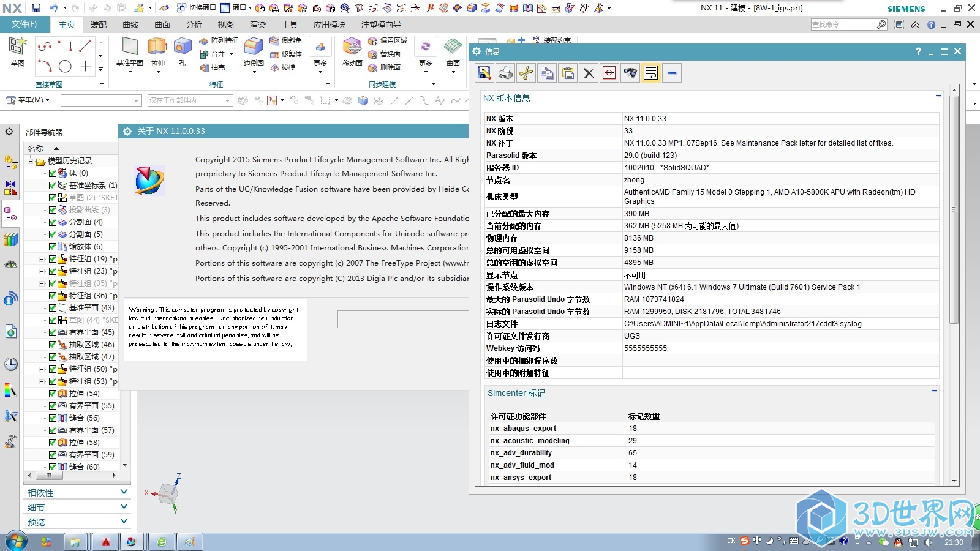Viewport: 980px width, 551px height.
Task: Click the delete X icon in 信息 toolbar
Action: (589, 73)
